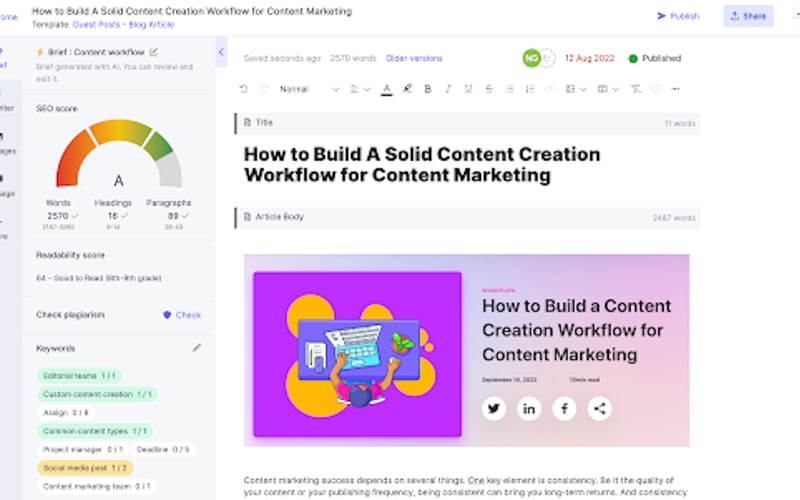Click the Article Body section header
800x500 pixels.
[x=467, y=217]
